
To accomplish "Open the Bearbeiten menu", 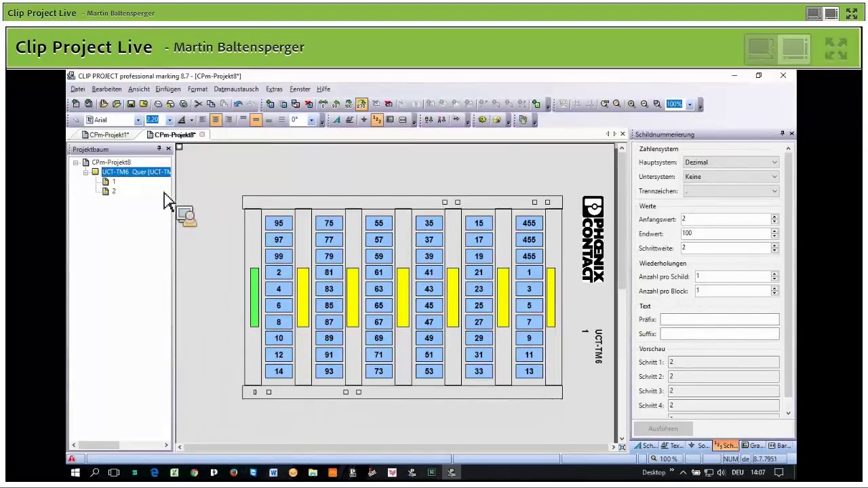I will click(106, 89).
